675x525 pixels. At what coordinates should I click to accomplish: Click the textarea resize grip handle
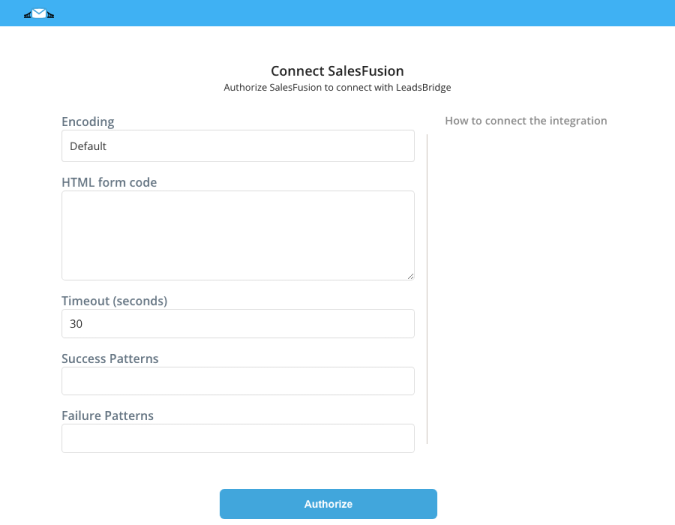point(411,276)
